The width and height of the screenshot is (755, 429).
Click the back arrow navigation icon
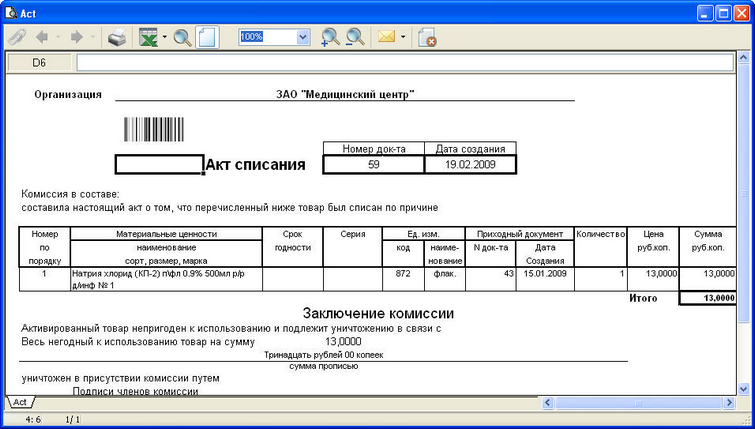pyautogui.click(x=43, y=38)
